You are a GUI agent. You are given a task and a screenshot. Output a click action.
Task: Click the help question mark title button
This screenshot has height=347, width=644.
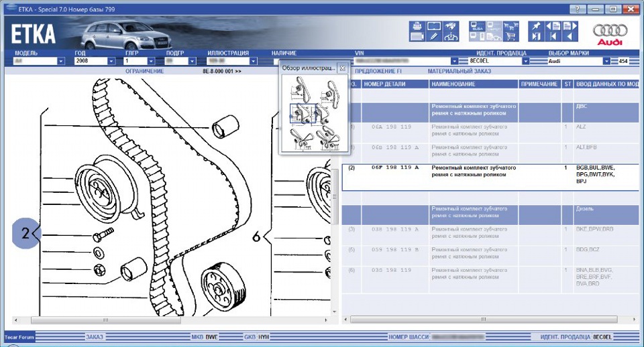point(578,9)
